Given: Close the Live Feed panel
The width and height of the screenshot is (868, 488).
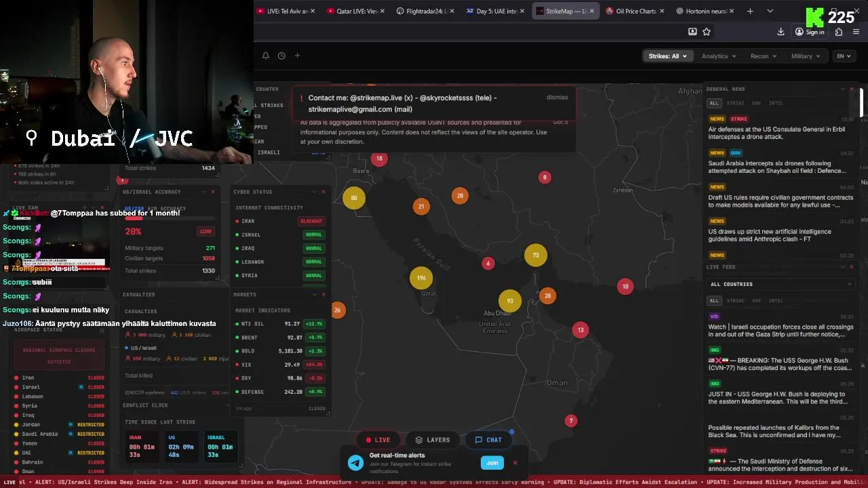Looking at the screenshot, I should [x=852, y=267].
